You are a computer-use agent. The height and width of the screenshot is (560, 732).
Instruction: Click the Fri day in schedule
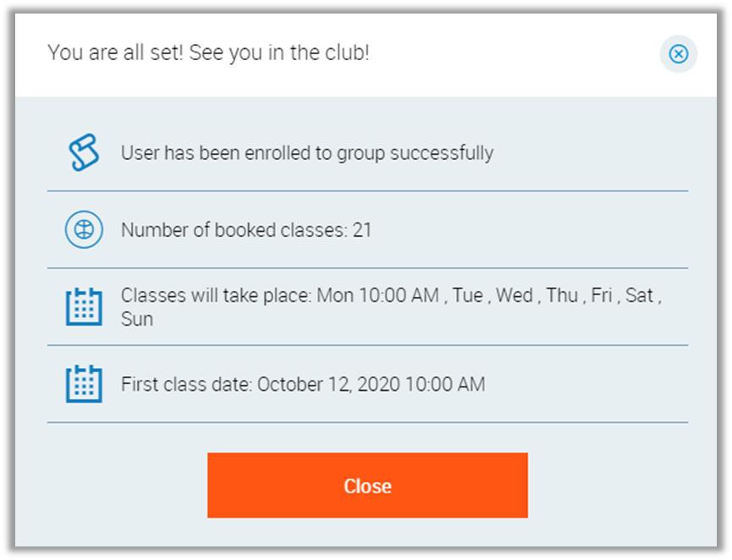[x=602, y=296]
